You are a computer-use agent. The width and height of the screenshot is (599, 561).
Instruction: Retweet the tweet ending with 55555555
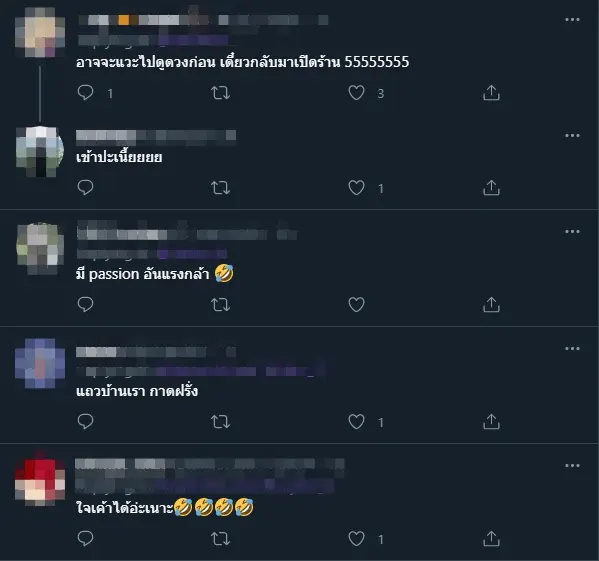220,93
